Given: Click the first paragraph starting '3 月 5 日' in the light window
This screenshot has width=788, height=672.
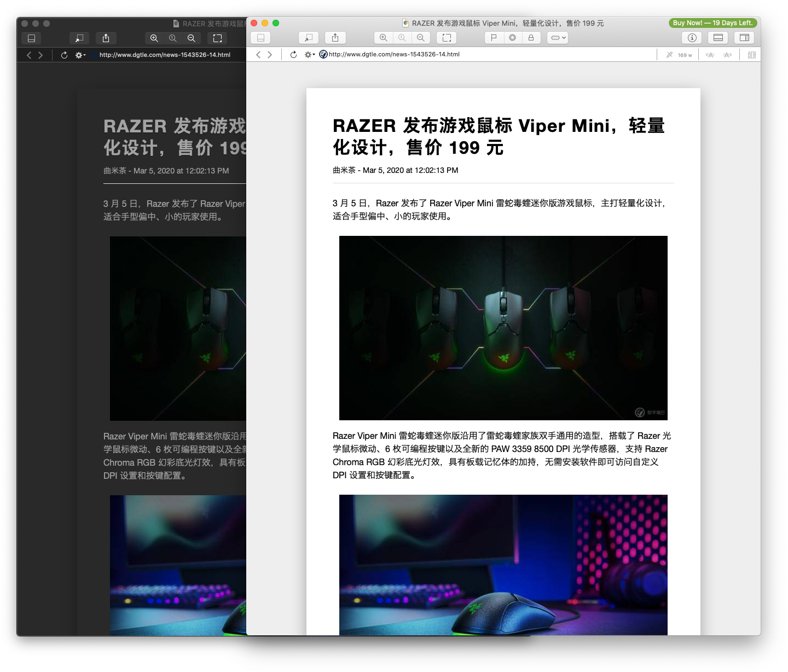Looking at the screenshot, I should (500, 210).
